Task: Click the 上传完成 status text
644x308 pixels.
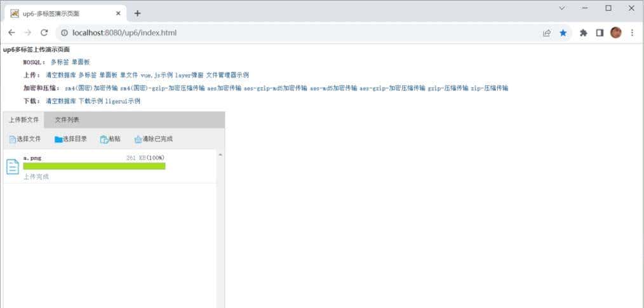Action: coord(36,177)
